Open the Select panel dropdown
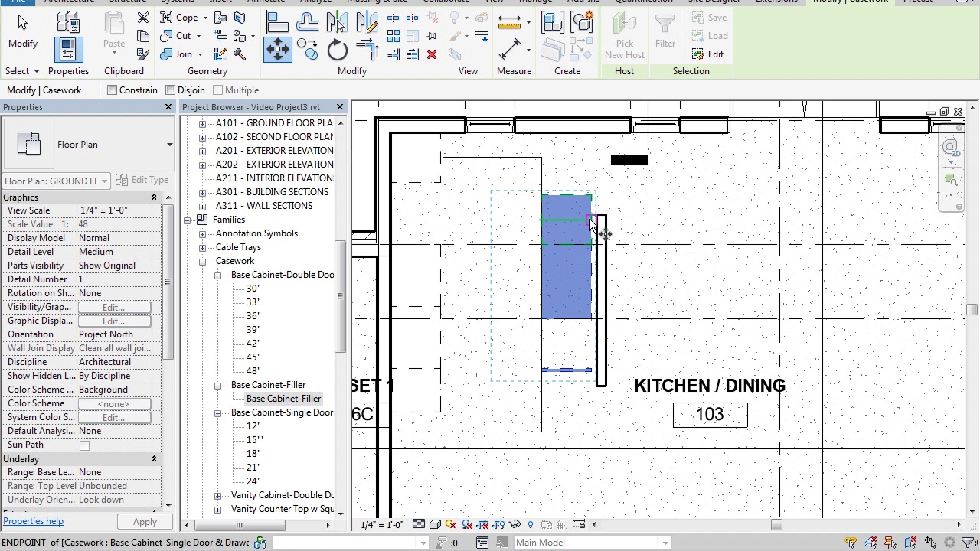The height and width of the screenshot is (551, 980). pos(22,71)
